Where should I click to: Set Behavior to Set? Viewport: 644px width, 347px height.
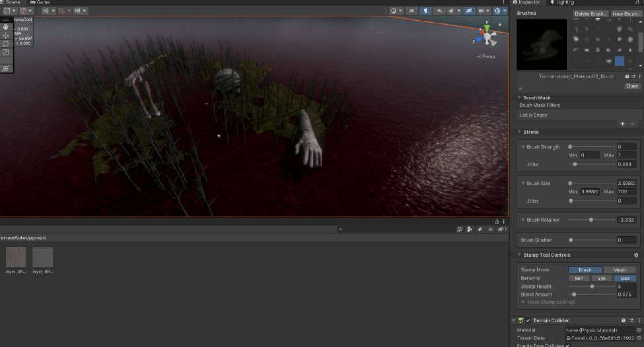click(x=602, y=278)
